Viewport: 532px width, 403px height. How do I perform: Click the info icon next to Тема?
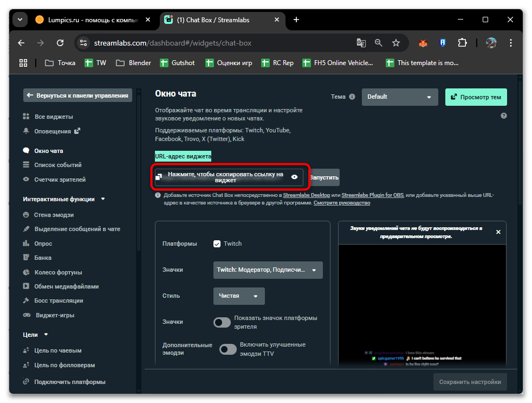pos(352,97)
